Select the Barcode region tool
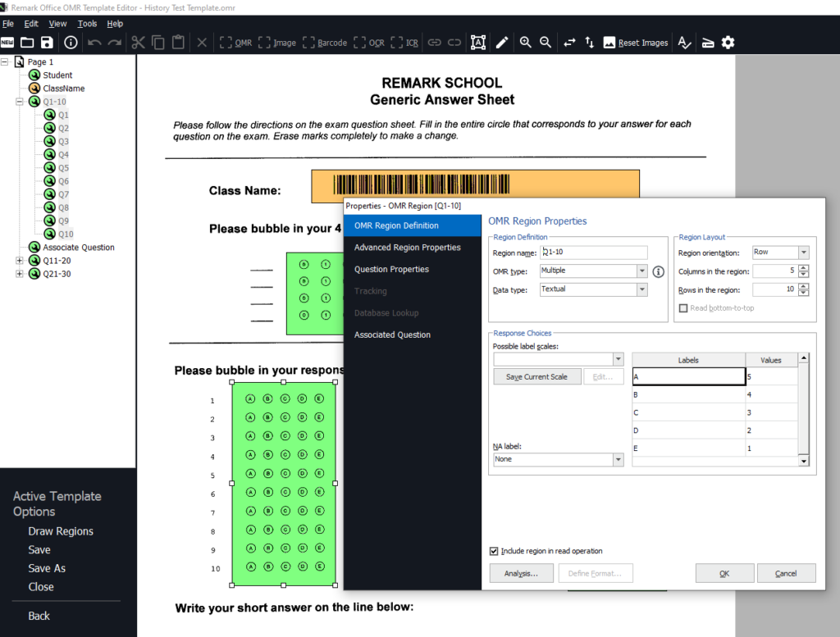The width and height of the screenshot is (840, 637). click(325, 43)
